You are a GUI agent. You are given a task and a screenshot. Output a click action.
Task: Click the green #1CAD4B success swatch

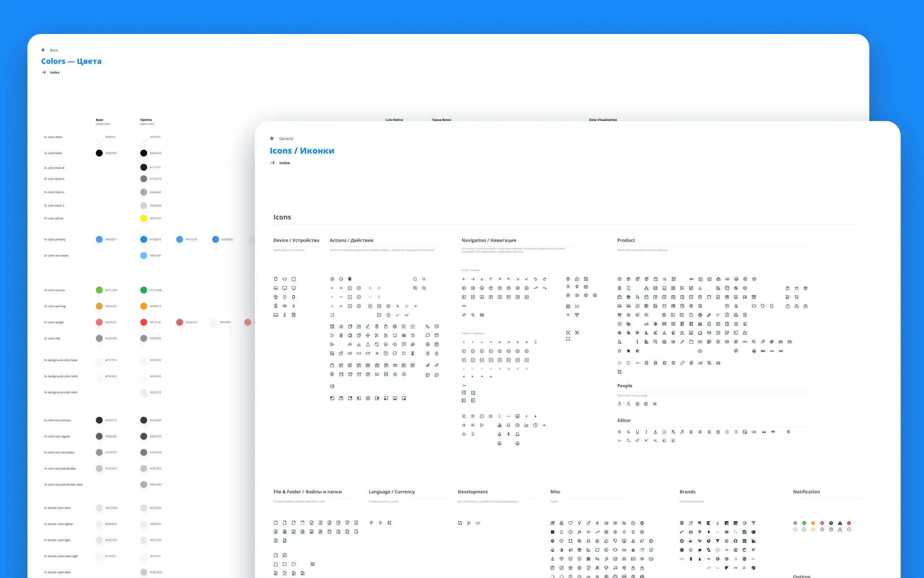click(x=144, y=290)
